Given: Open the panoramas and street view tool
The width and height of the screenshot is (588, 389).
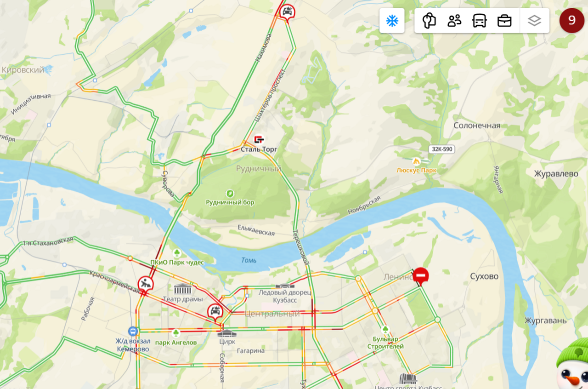Looking at the screenshot, I should [x=429, y=21].
